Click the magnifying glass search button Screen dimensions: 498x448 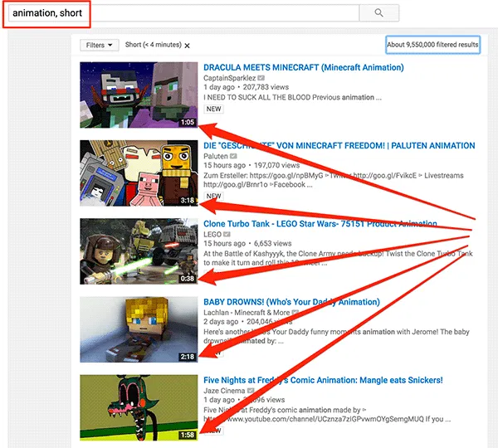(x=378, y=13)
